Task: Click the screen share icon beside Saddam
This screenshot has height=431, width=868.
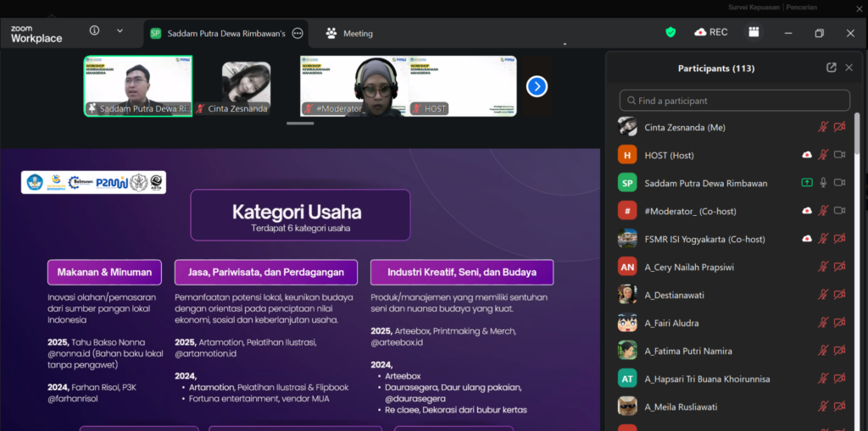Action: [807, 183]
